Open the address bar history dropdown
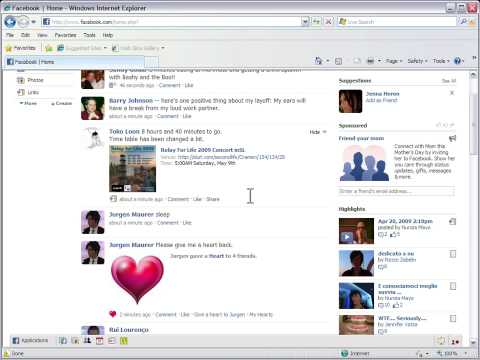The image size is (480, 360). tap(305, 22)
